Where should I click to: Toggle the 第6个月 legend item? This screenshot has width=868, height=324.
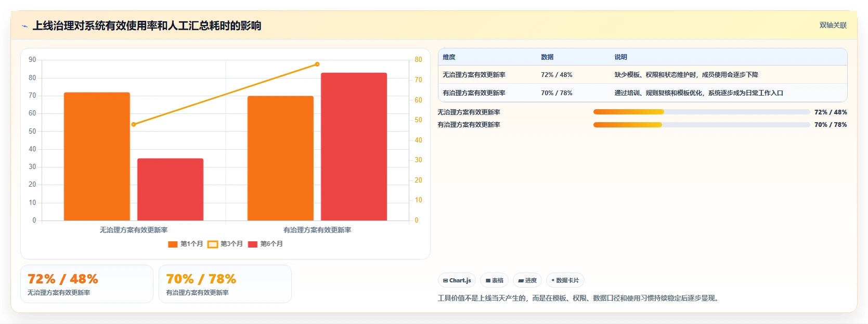pos(265,244)
